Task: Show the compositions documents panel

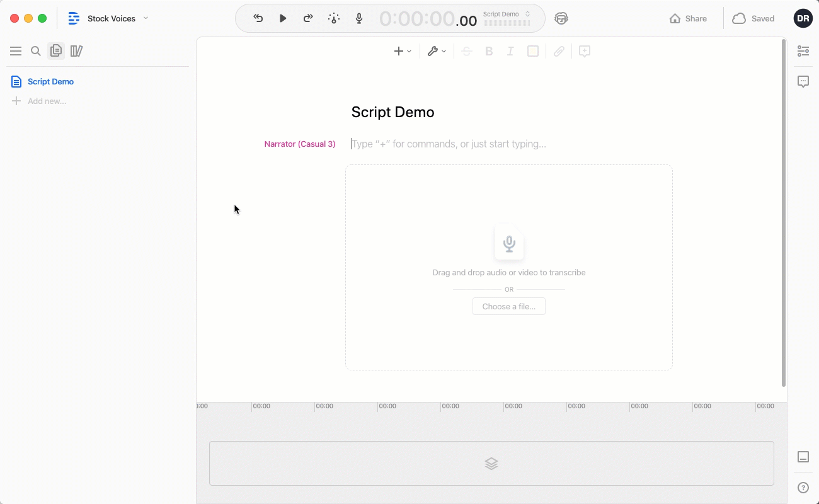Action: point(56,51)
